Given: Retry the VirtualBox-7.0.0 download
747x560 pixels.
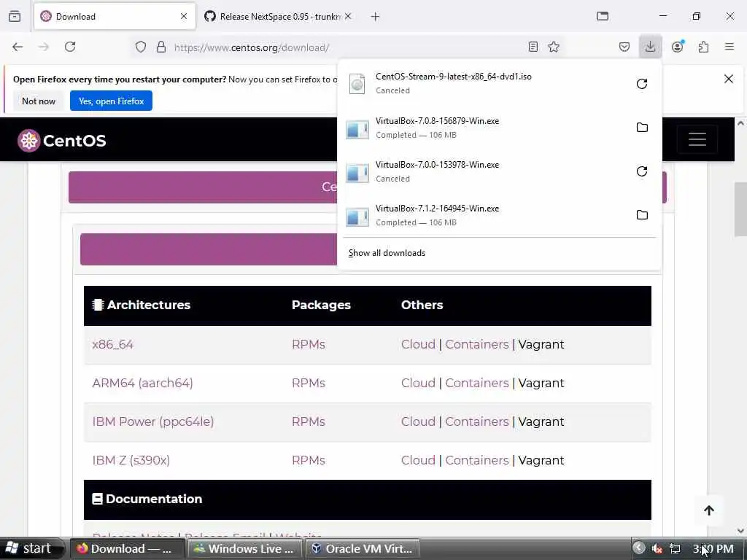Looking at the screenshot, I should pos(642,171).
